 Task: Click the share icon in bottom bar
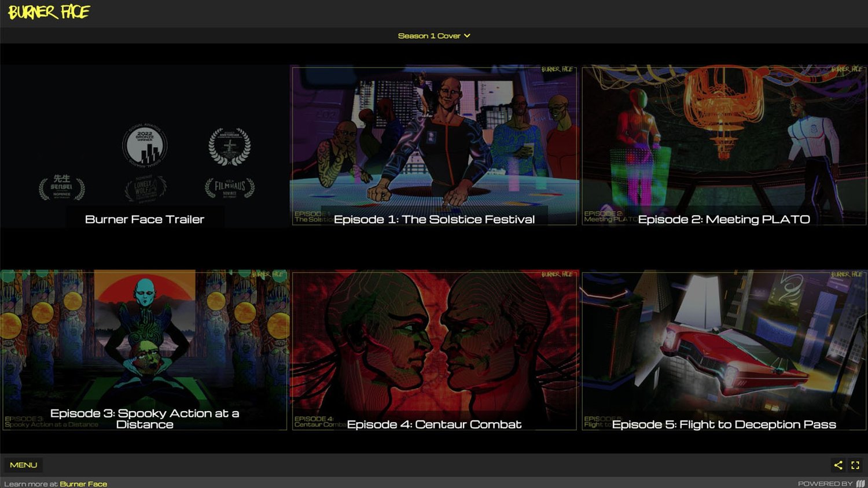click(x=838, y=465)
